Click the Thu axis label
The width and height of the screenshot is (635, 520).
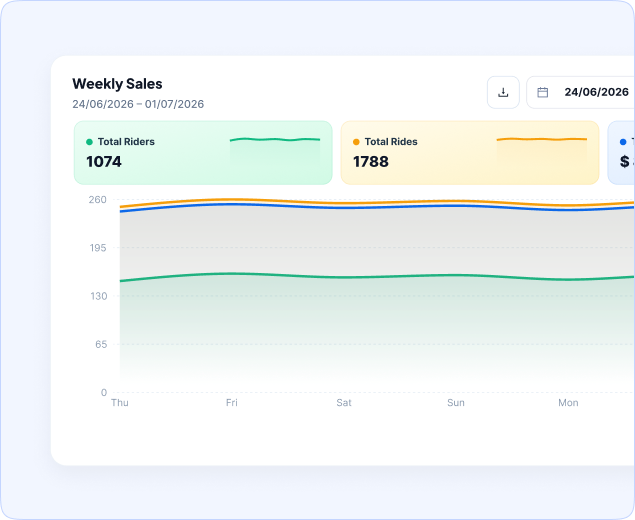(120, 403)
